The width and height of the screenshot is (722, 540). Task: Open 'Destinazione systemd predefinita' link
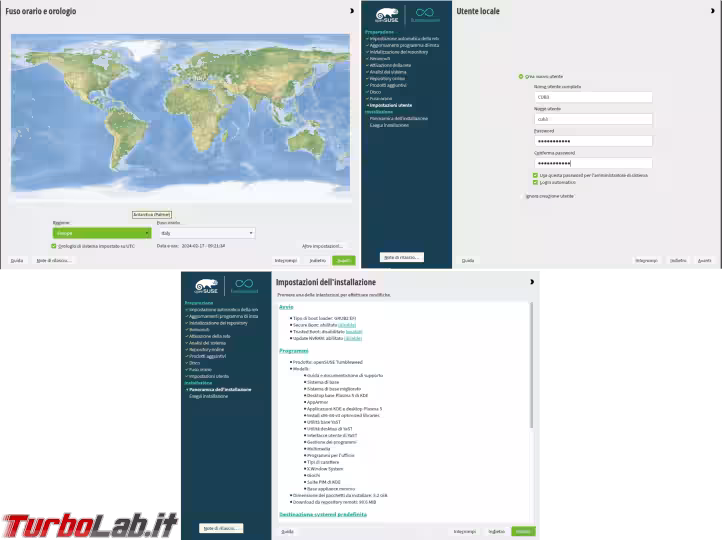coord(323,514)
